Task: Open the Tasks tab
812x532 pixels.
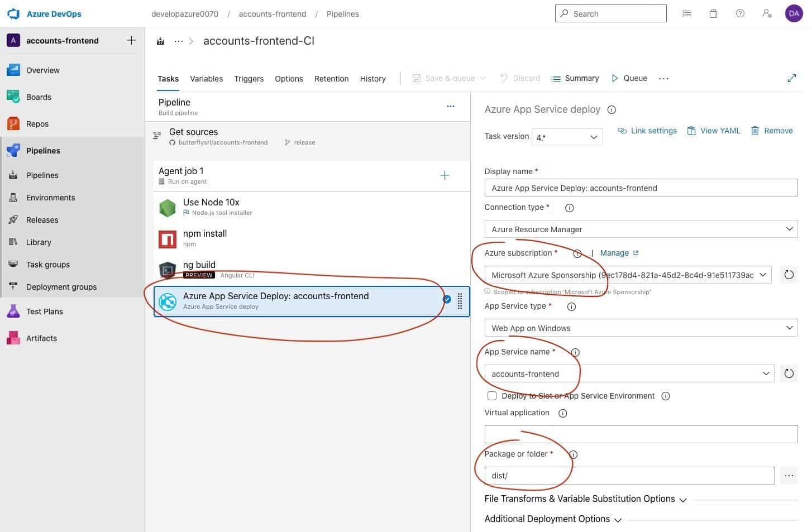Action: tap(168, 79)
